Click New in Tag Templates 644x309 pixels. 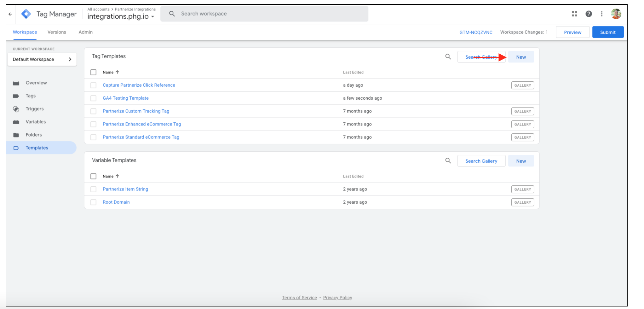tap(521, 57)
